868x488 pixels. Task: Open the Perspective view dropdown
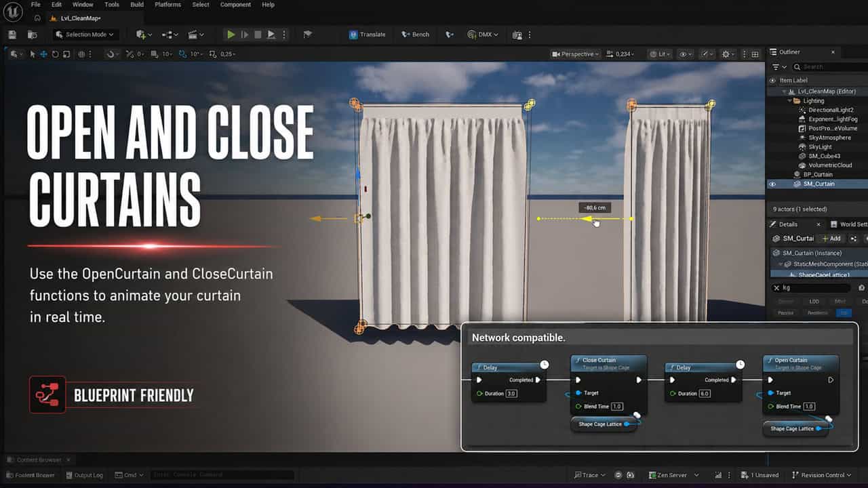coord(576,54)
